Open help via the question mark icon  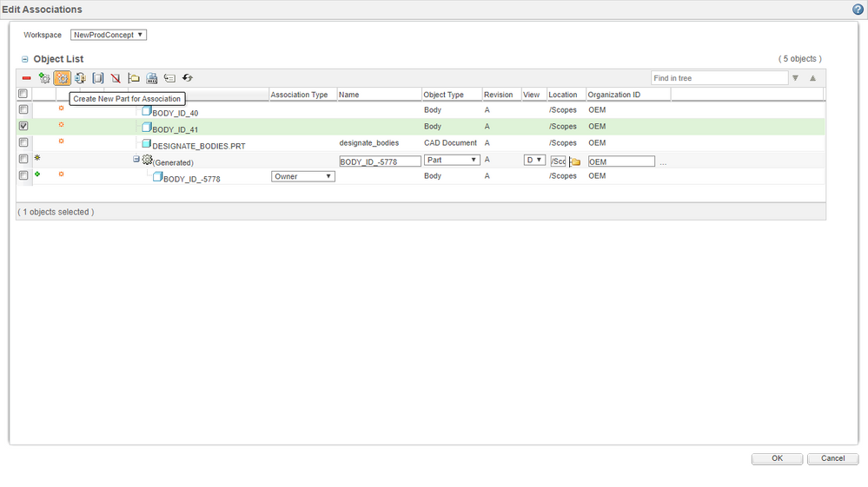[858, 10]
